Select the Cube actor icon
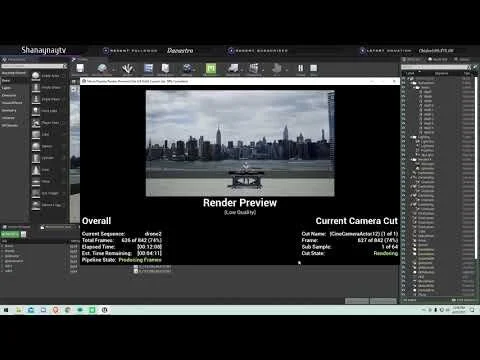 coord(36,134)
